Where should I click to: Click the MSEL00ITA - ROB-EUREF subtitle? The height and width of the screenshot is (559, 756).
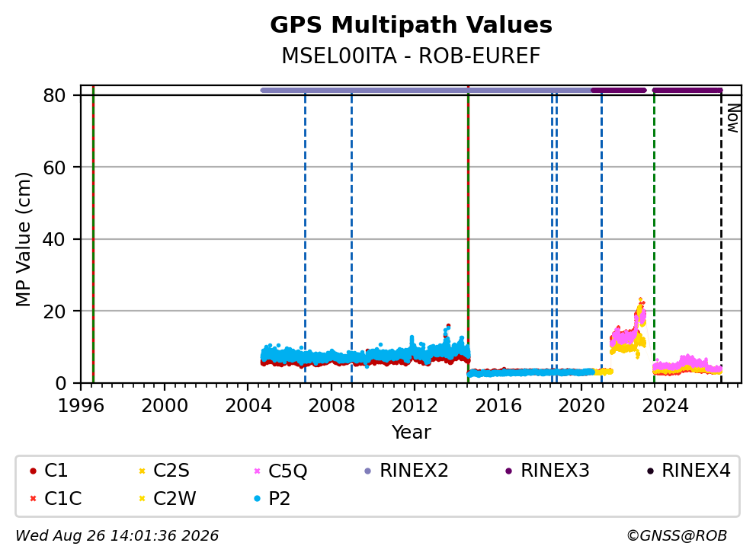tap(411, 56)
